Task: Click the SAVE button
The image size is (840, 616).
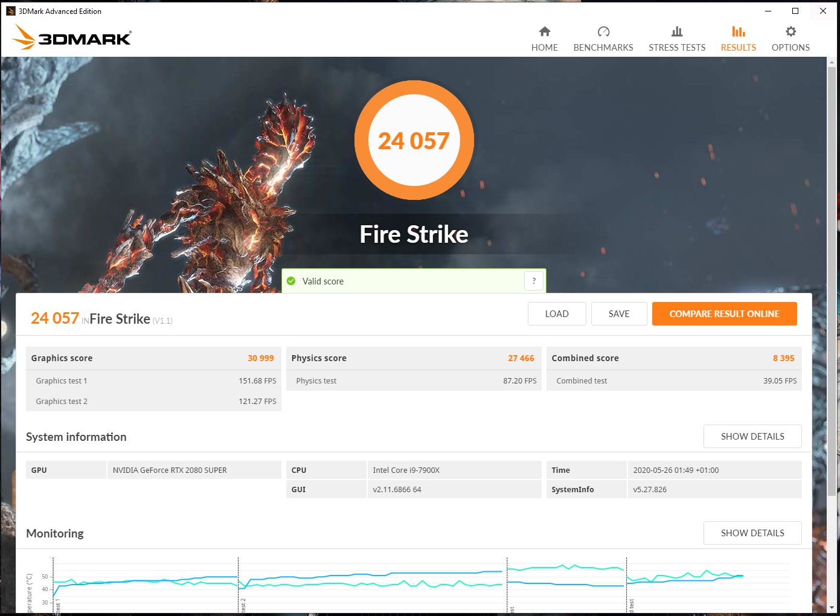Action: pyautogui.click(x=619, y=314)
